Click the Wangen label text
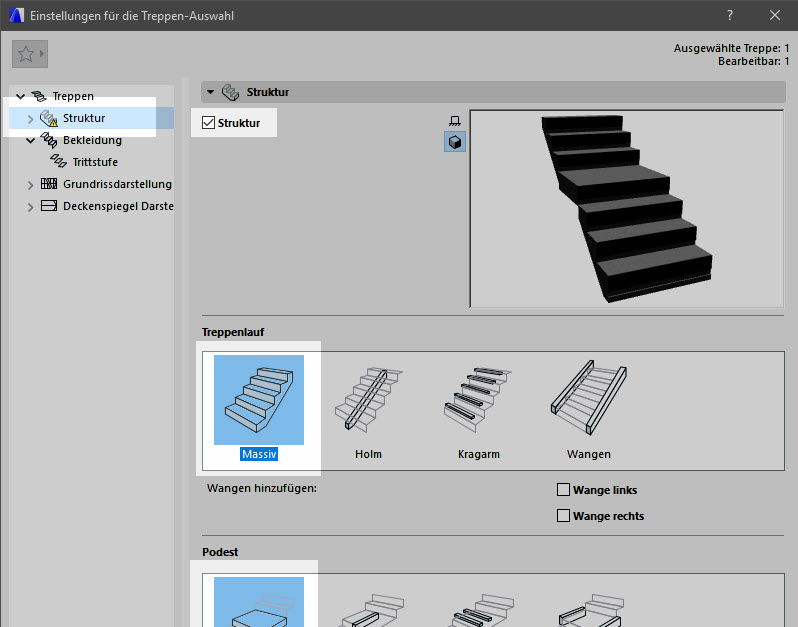Screen dimensions: 798x627 [589, 454]
